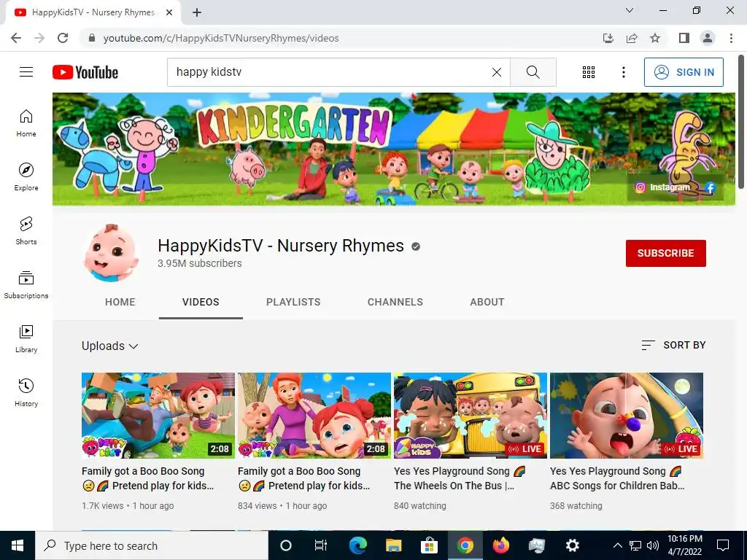Image resolution: width=747 pixels, height=560 pixels.
Task: Click the Kindergarten channel banner
Action: coord(393,149)
